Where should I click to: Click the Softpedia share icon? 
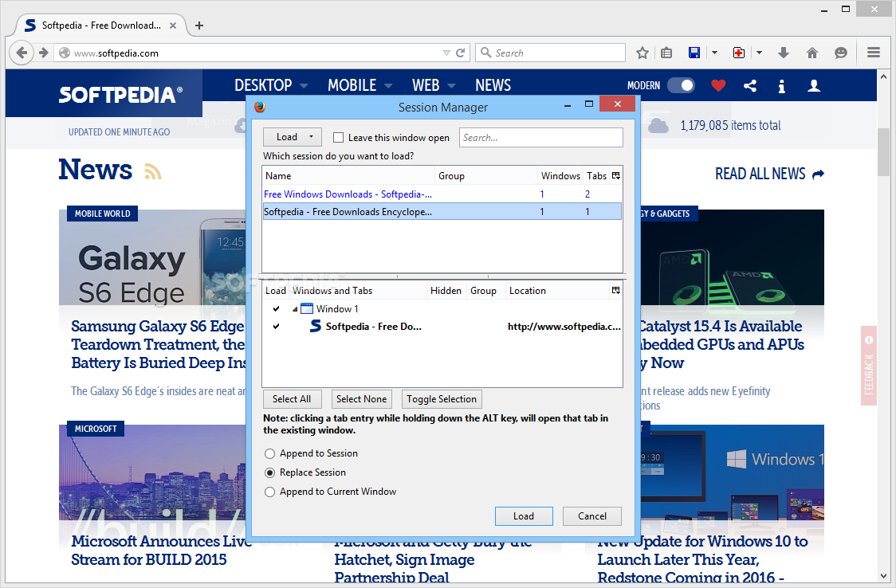click(749, 85)
